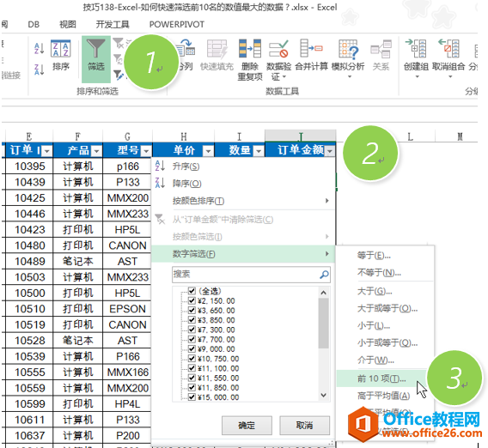This screenshot has height=448, width=488.
Task: Uncheck the ¥2,150.00 checkbox
Action: pos(192,300)
